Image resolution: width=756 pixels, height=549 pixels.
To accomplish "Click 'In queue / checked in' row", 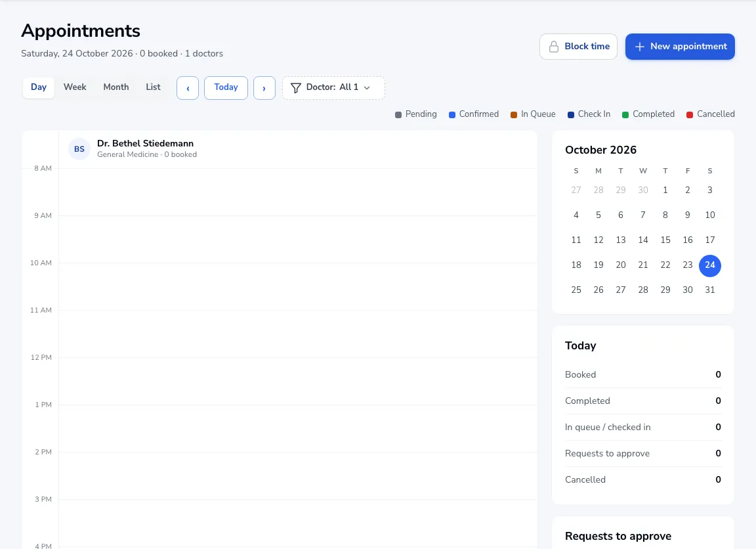I will point(642,428).
